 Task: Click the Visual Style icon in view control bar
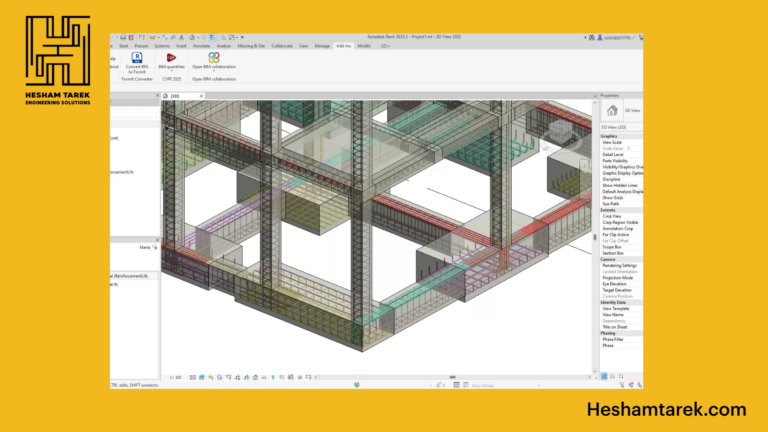pyautogui.click(x=201, y=377)
